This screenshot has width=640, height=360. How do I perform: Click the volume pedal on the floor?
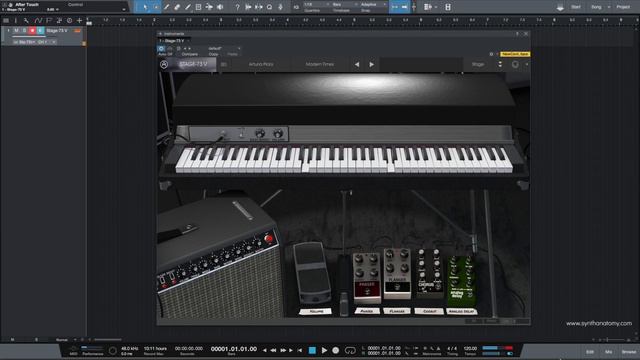(x=312, y=272)
